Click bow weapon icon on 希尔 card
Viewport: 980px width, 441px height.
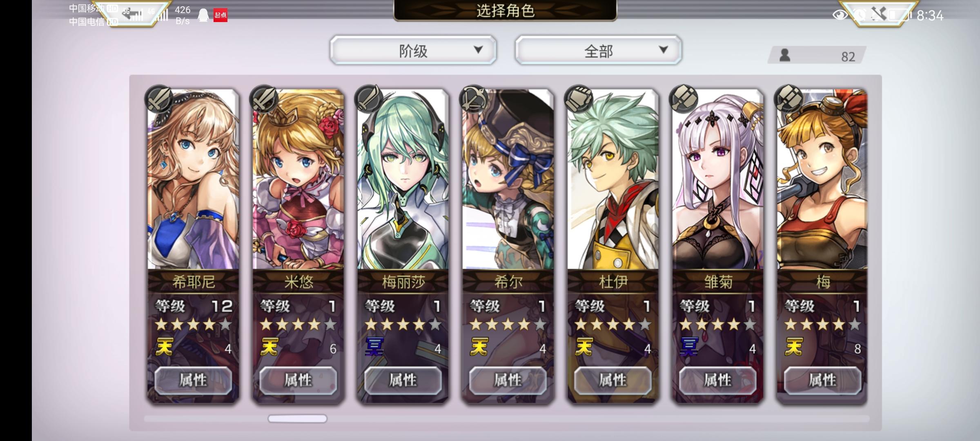(474, 98)
